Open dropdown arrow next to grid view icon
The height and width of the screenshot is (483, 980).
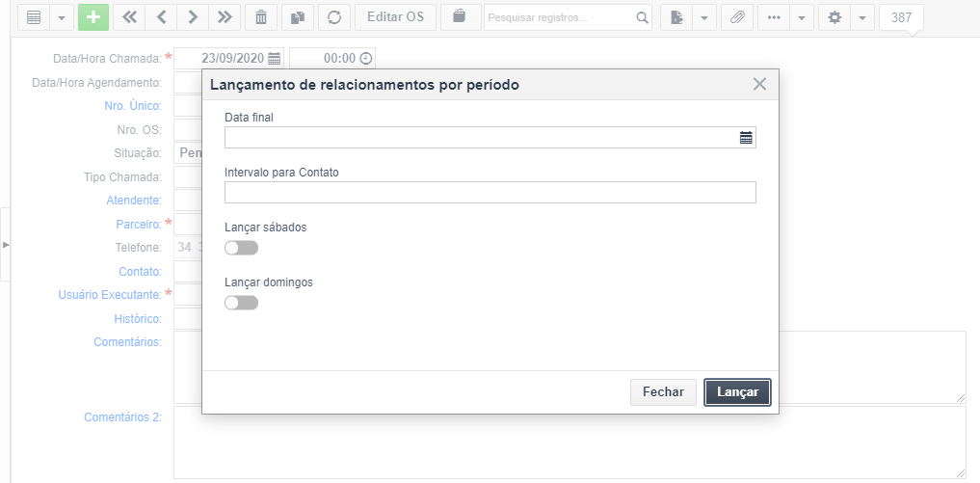62,17
